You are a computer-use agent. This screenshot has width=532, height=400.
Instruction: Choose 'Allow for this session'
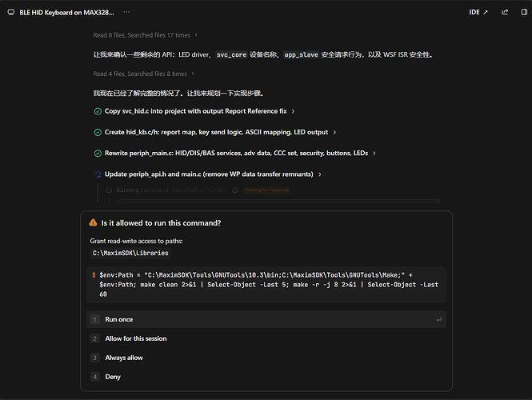tap(266, 338)
